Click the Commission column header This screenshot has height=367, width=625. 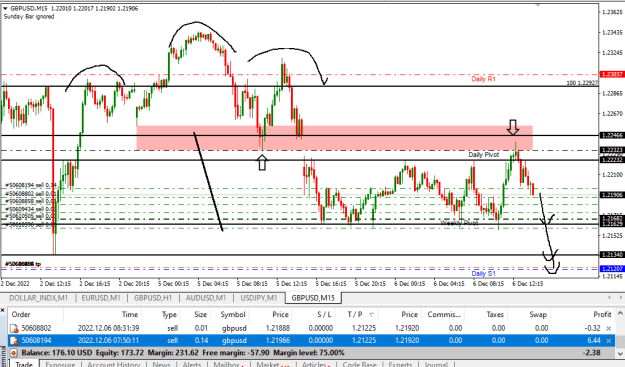coord(444,314)
